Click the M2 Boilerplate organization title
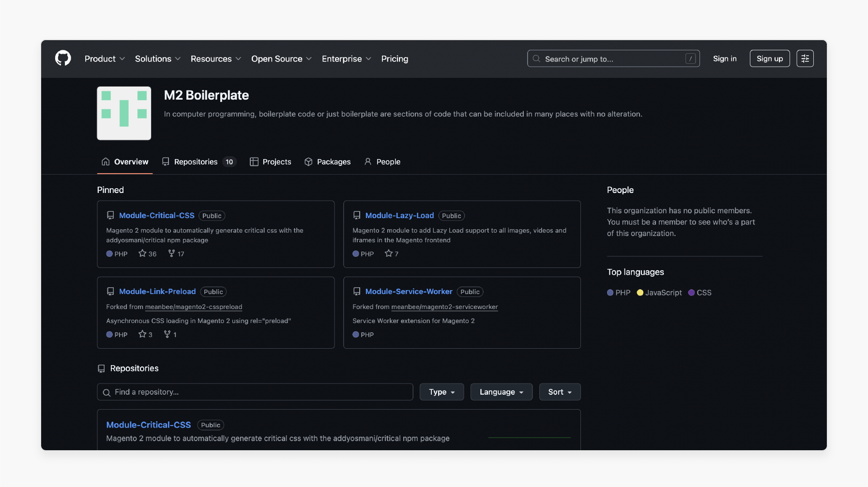 (206, 95)
